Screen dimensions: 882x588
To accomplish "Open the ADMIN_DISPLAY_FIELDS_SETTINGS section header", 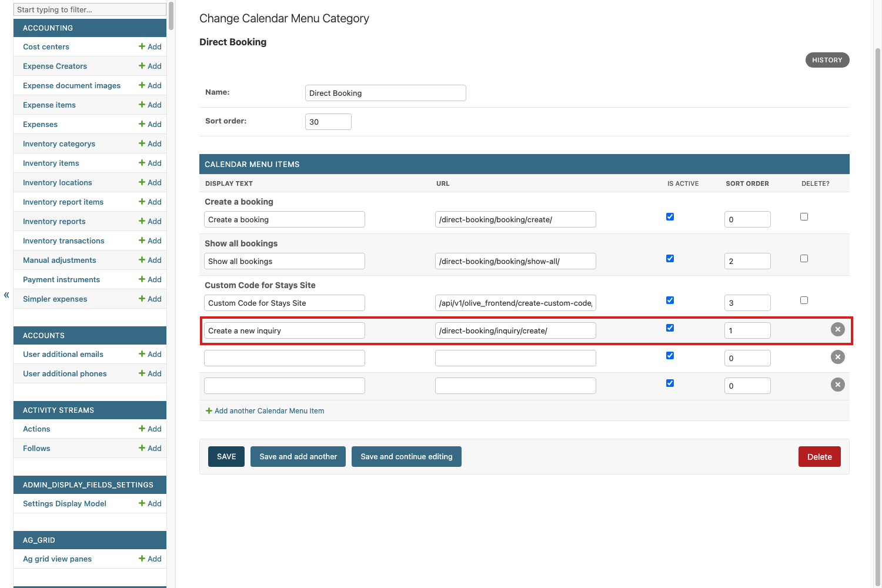I will pos(88,485).
